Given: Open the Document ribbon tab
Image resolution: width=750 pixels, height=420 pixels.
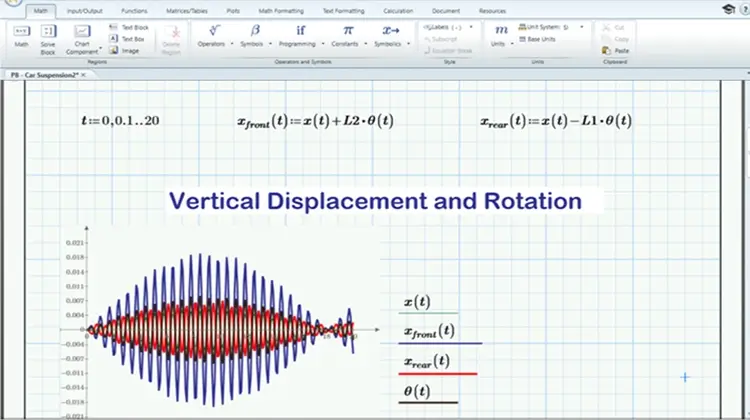Looking at the screenshot, I should click(446, 11).
